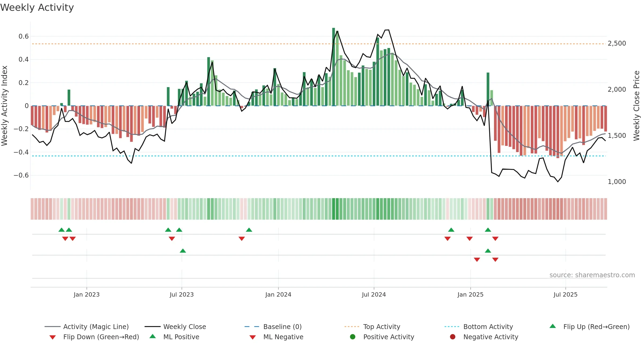Click the ML Positive legend label
The height and width of the screenshot is (362, 644).
(181, 337)
